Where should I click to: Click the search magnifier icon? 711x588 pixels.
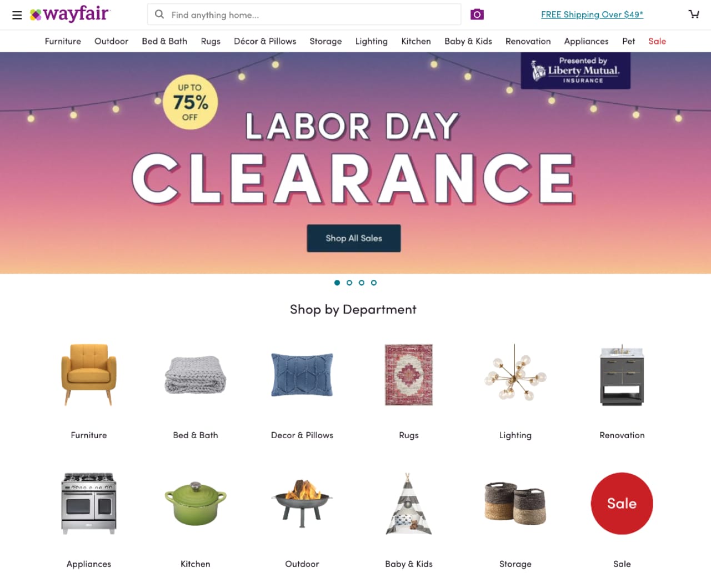tap(159, 14)
